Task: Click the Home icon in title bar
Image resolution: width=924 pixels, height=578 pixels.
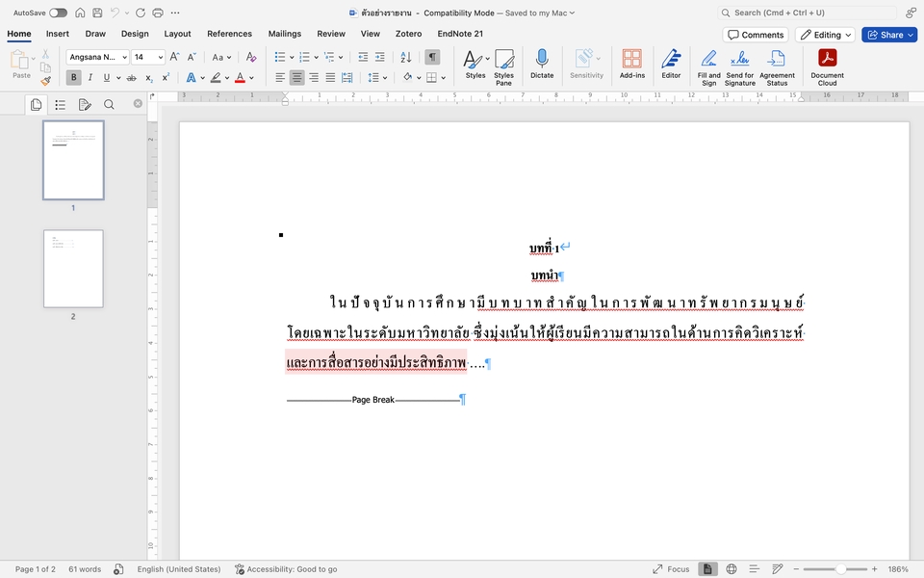Action: coord(80,13)
